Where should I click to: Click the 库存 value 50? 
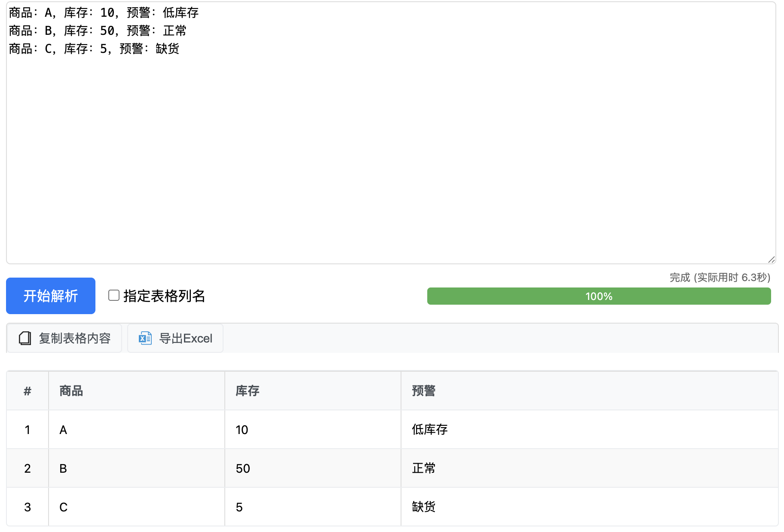coord(313,468)
